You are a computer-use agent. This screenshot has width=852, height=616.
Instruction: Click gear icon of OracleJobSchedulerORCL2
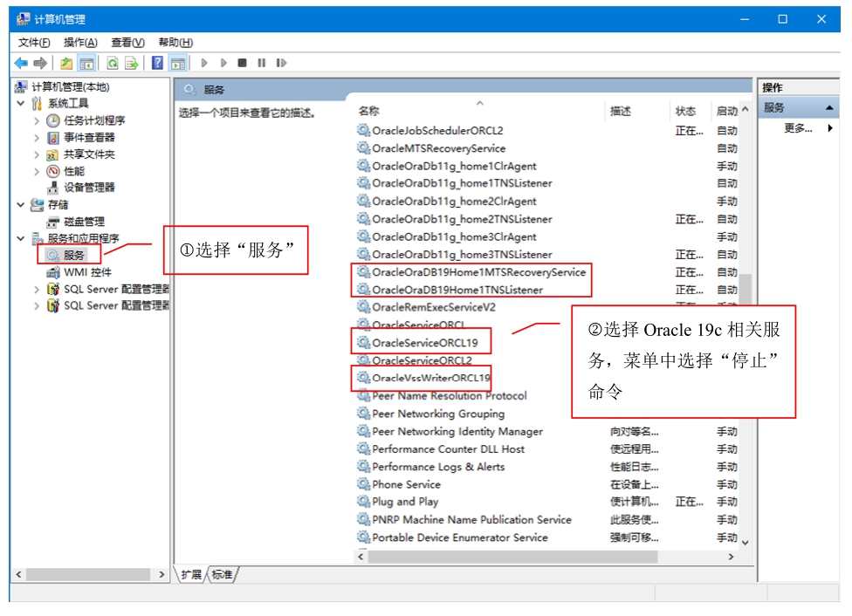363,130
